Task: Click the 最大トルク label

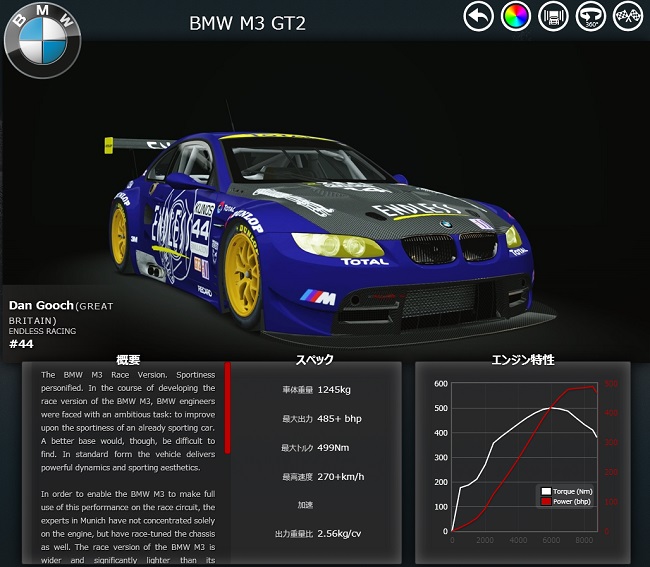Action: coord(297,448)
